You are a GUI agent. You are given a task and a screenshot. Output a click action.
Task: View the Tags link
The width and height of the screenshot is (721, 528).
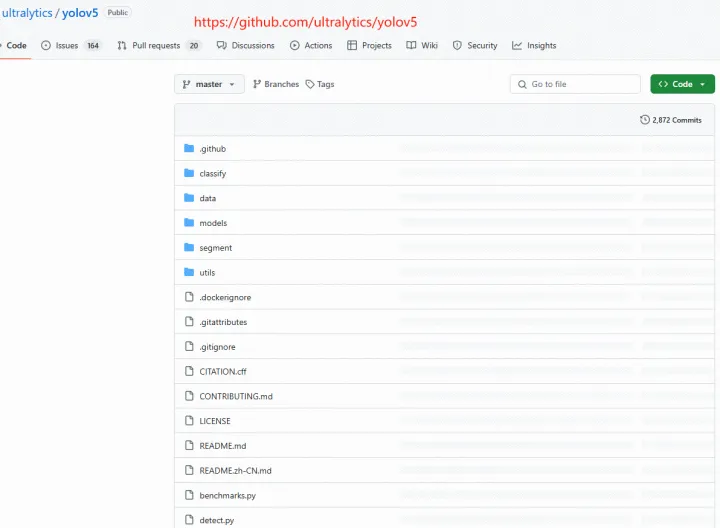(326, 84)
